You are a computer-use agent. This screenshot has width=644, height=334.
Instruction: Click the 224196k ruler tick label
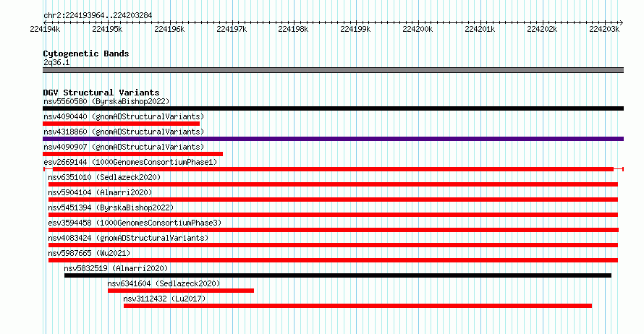(169, 29)
